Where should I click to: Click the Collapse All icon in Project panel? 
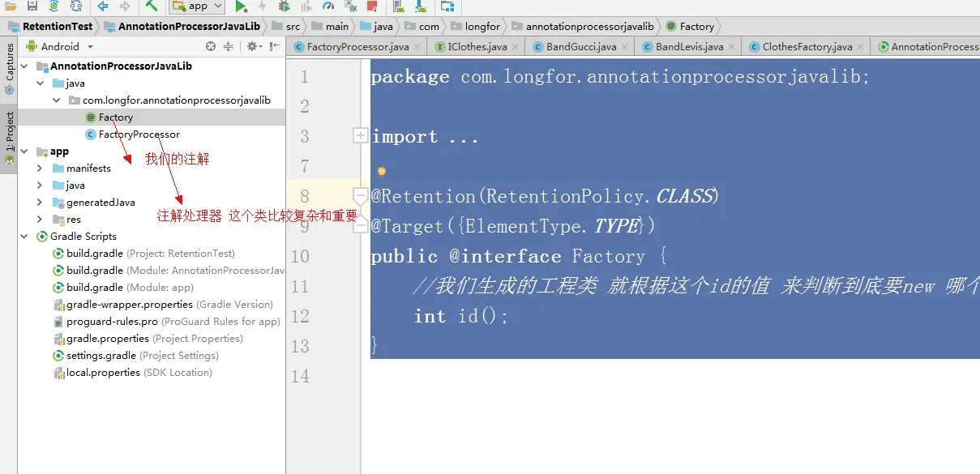pyautogui.click(x=229, y=46)
